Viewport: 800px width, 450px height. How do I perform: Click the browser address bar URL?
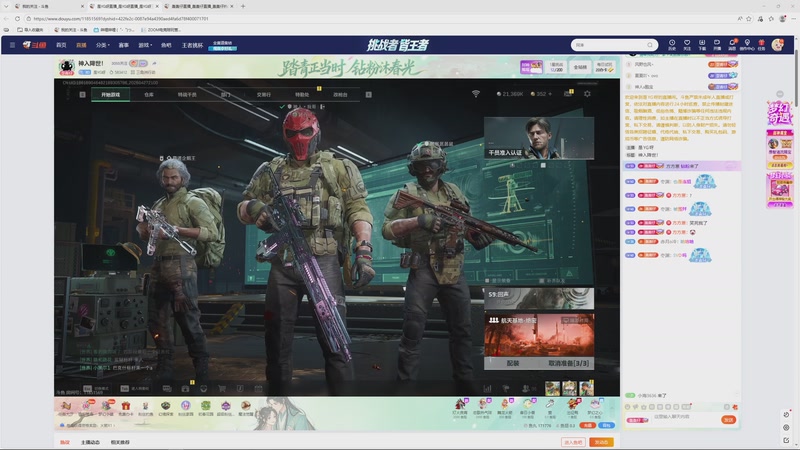[x=121, y=18]
